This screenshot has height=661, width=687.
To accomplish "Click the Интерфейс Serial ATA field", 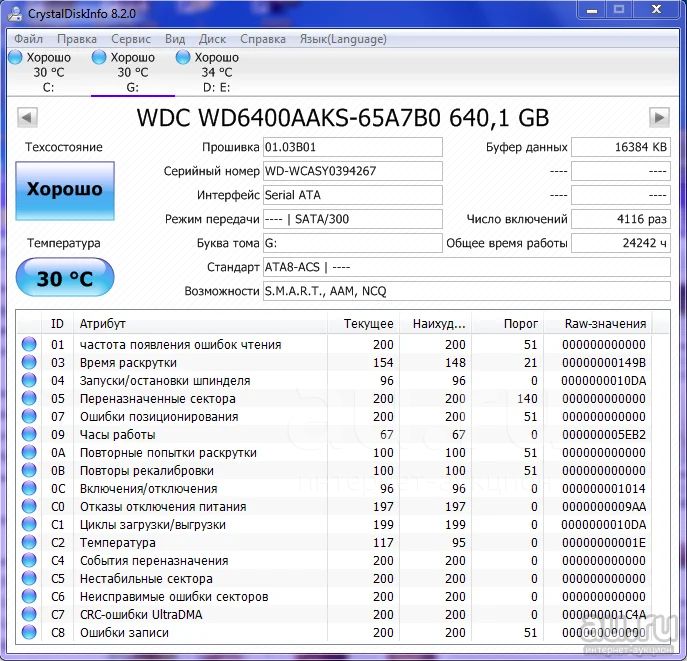I will click(353, 195).
